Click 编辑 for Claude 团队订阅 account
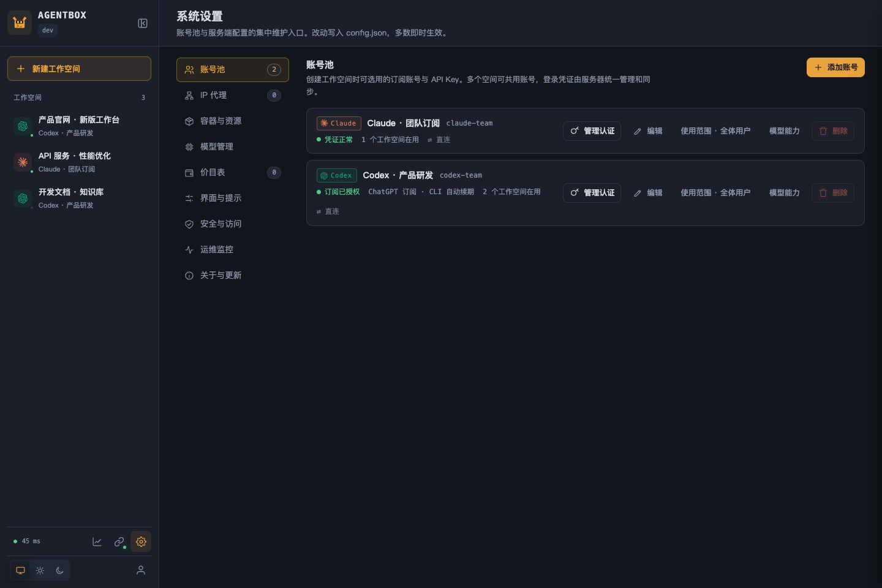Screen dimensions: 882x588 click(648, 131)
